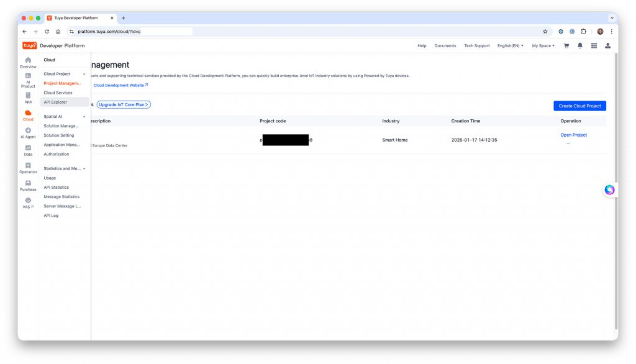Open the Data section icon

[28, 150]
